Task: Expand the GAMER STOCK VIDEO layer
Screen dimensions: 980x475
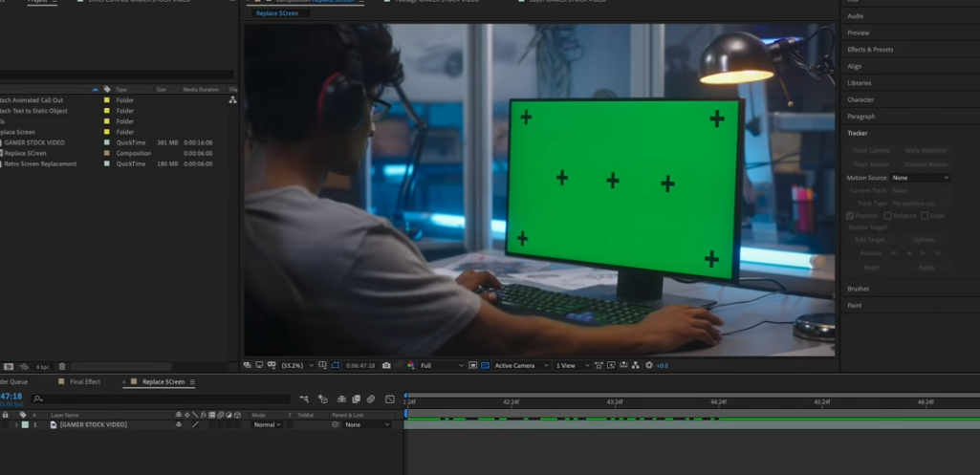Action: tap(15, 424)
